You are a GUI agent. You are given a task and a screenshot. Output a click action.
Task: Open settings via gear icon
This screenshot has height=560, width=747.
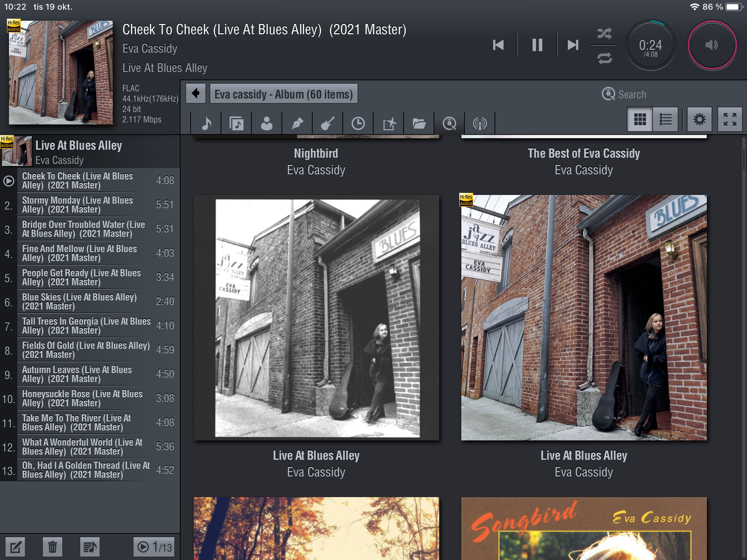(x=699, y=119)
